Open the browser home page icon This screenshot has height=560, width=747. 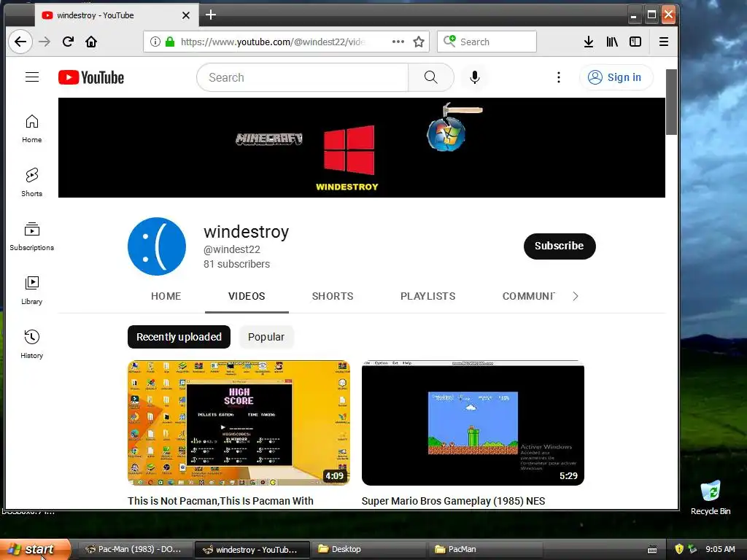pos(91,42)
